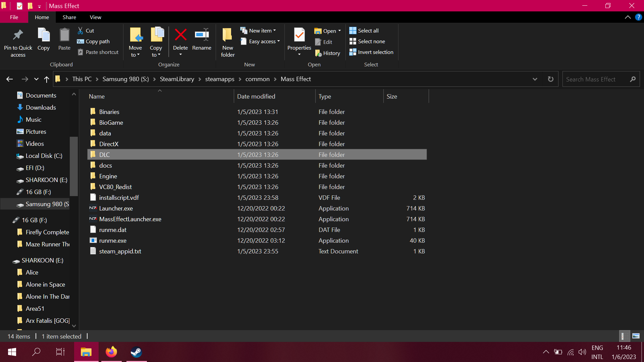Screen dimensions: 644x362
Task: Click SteamLibrary in the address bar
Action: pyautogui.click(x=177, y=79)
